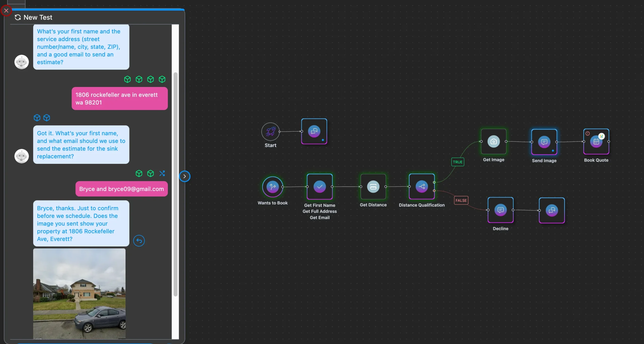Select the Get Image camera node
The height and width of the screenshot is (344, 644).
tap(494, 141)
